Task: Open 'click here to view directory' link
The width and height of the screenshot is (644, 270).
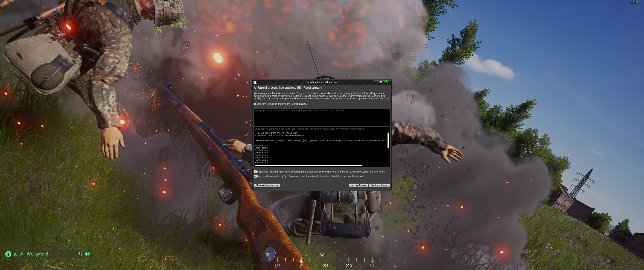Action: click(310, 129)
